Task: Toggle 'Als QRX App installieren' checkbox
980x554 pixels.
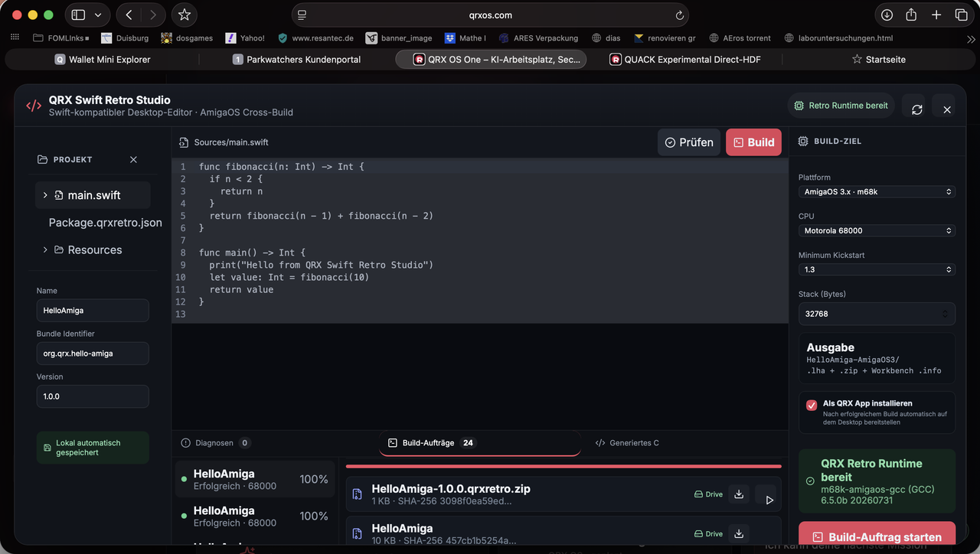Action: pos(812,405)
